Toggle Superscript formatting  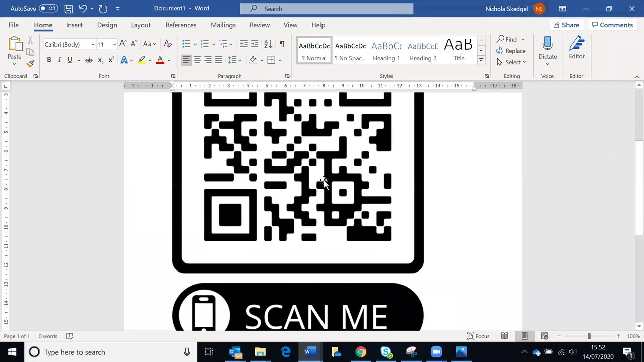pyautogui.click(x=111, y=60)
